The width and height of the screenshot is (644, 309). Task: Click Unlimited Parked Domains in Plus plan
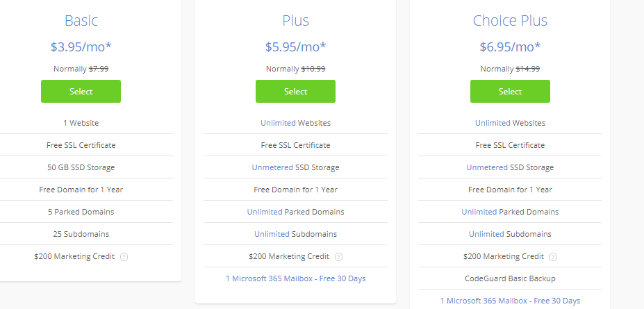click(295, 212)
